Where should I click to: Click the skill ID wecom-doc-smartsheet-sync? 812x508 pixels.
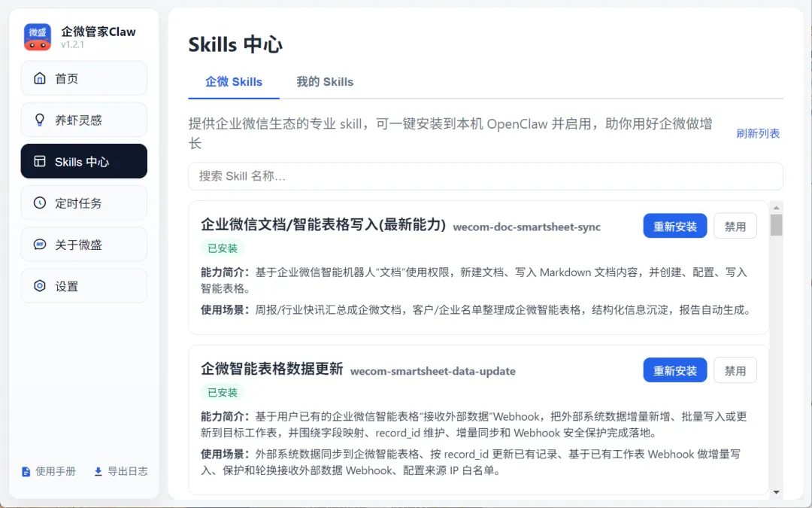526,227
